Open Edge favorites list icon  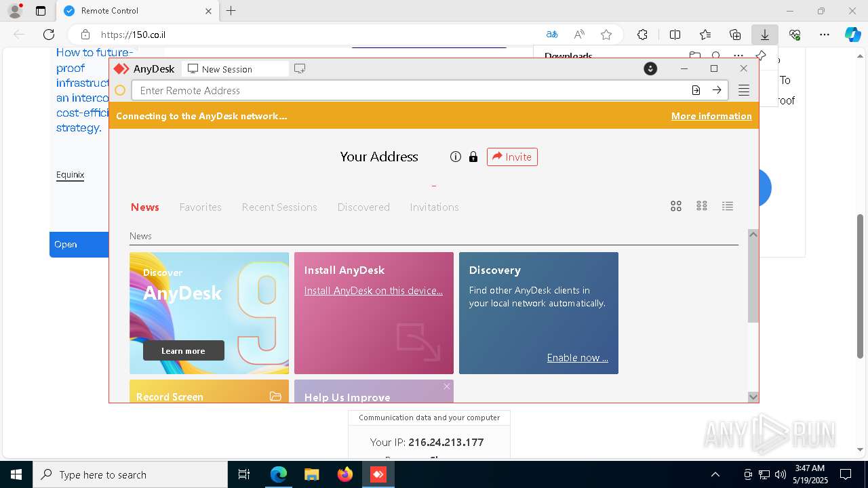pyautogui.click(x=705, y=35)
